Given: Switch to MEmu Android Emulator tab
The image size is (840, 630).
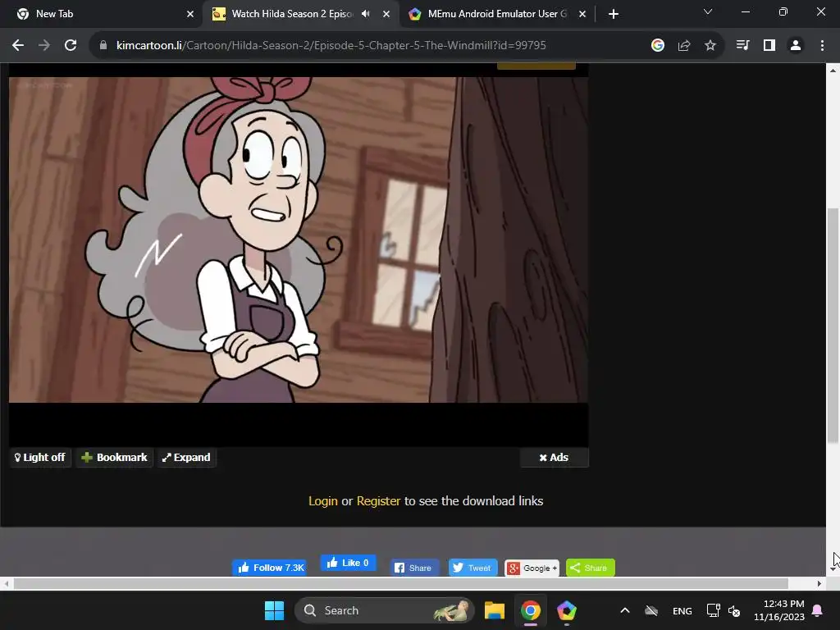Looking at the screenshot, I should point(496,14).
